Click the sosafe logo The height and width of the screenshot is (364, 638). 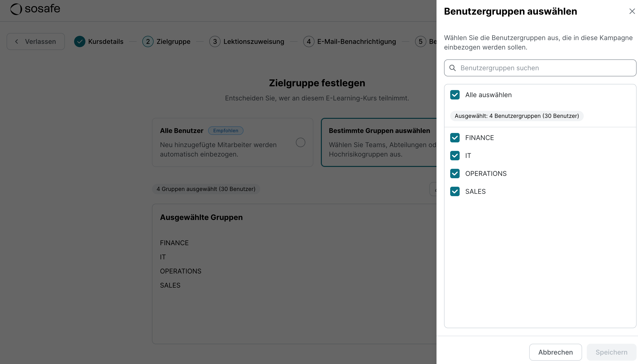[x=35, y=9]
